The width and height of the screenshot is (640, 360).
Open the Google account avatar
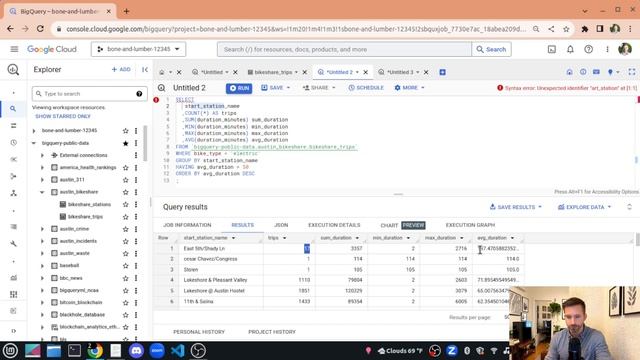coord(625,49)
